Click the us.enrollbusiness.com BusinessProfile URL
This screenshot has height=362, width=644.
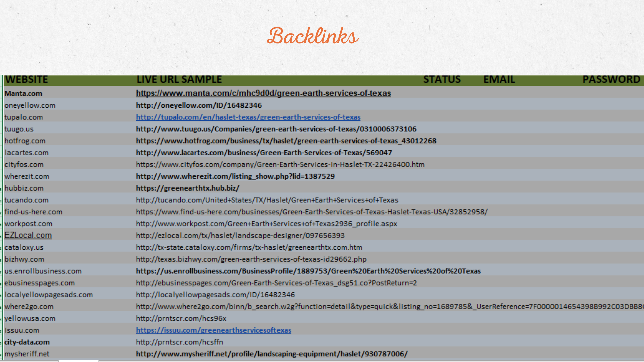click(x=308, y=271)
